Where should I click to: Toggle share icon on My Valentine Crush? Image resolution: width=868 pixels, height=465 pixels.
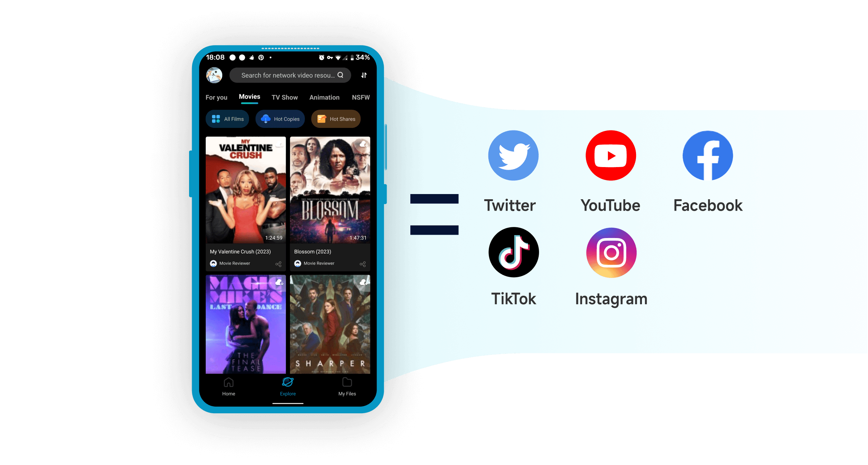coord(280,264)
